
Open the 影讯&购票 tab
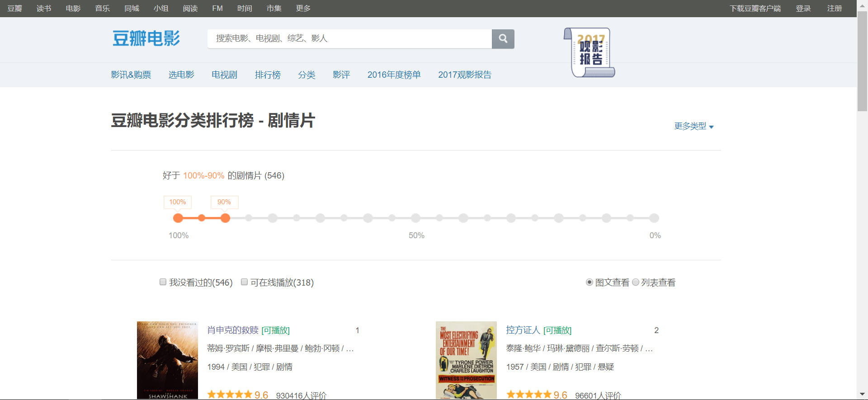tap(131, 75)
